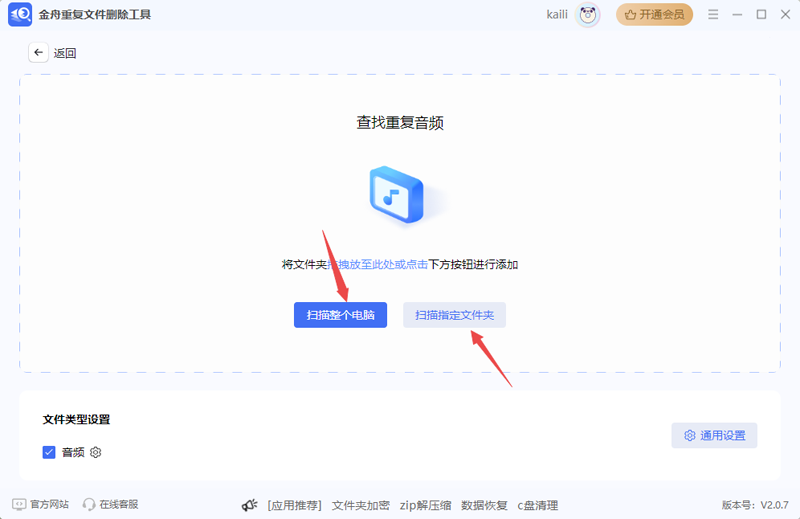Viewport: 800px width, 519px height.
Task: Open 数据恢复 recommended app
Action: 484,505
